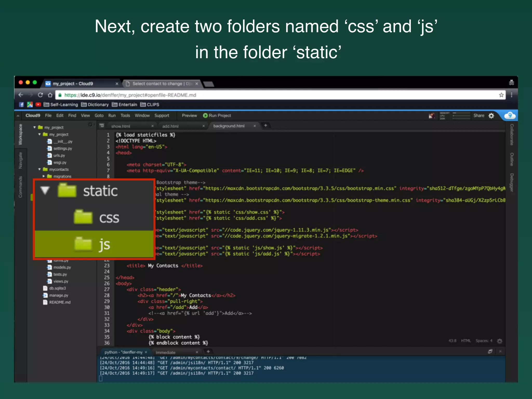Toggle the Outline side panel
This screenshot has width=532, height=399.
(x=512, y=159)
